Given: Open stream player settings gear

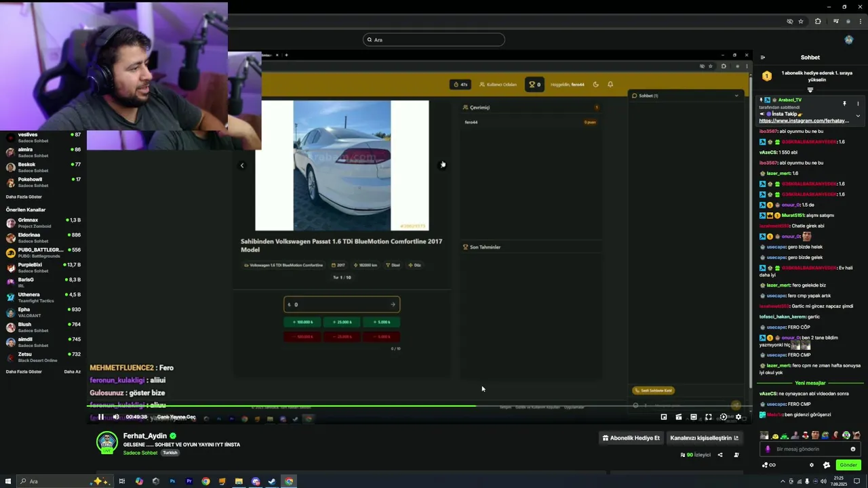Looking at the screenshot, I should pos(738,418).
